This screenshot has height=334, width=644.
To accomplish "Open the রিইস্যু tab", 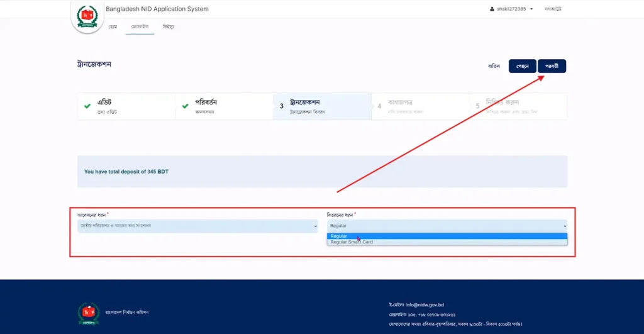I will pyautogui.click(x=168, y=26).
